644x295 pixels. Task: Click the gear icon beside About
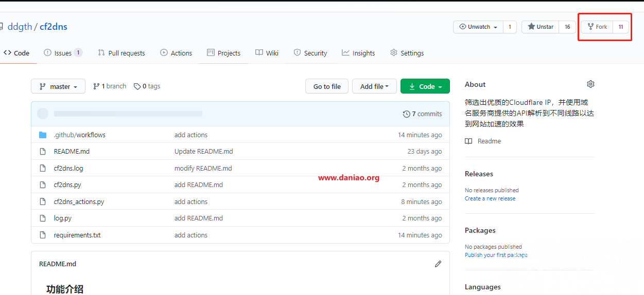point(590,84)
